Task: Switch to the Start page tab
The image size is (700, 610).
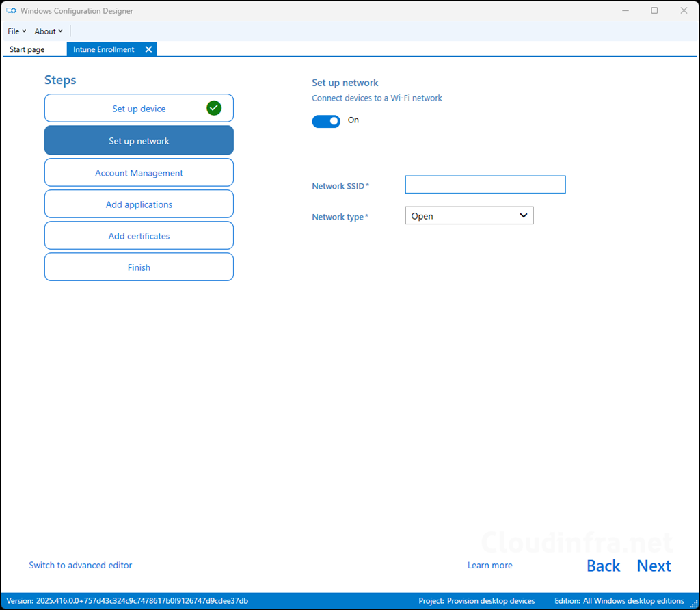Action: [x=27, y=49]
